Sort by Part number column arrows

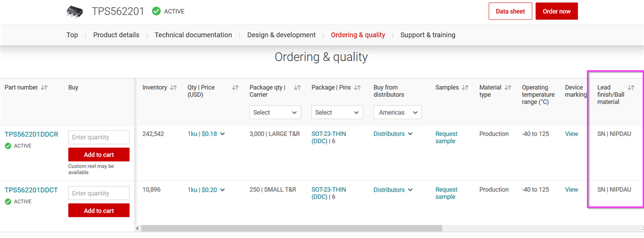click(x=45, y=88)
